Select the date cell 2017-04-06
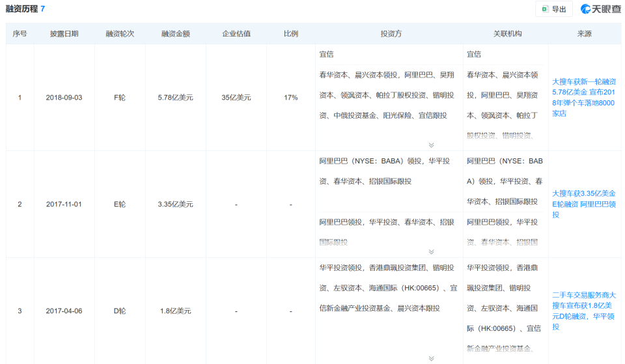 pos(64,311)
